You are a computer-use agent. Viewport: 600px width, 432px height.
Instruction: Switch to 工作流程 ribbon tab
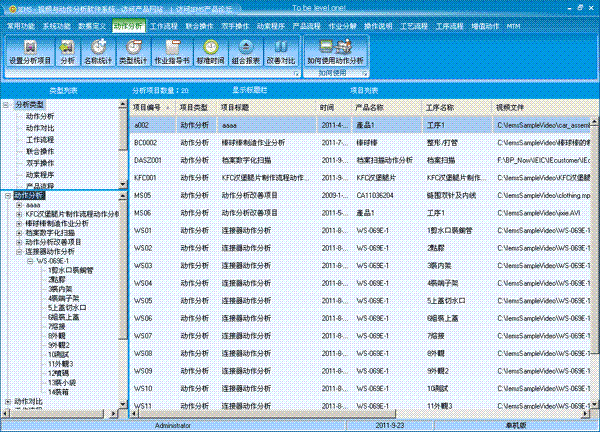pyautogui.click(x=164, y=26)
